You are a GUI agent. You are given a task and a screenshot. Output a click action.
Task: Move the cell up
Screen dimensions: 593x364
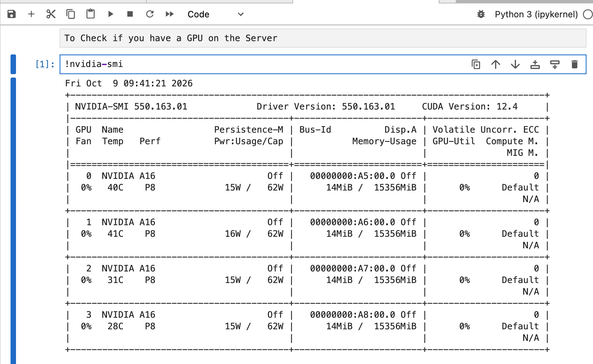[x=496, y=64]
